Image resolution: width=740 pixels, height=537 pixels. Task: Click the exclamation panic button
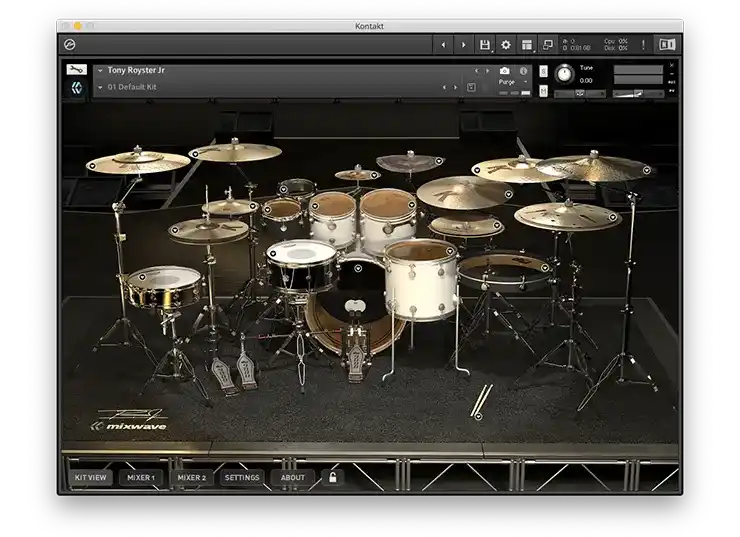click(x=643, y=45)
